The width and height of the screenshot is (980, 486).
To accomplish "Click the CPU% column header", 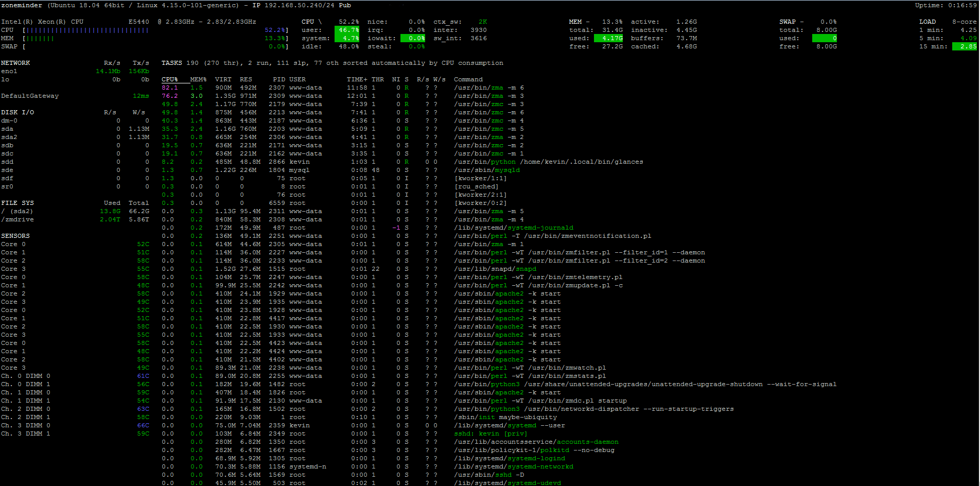I will (170, 79).
